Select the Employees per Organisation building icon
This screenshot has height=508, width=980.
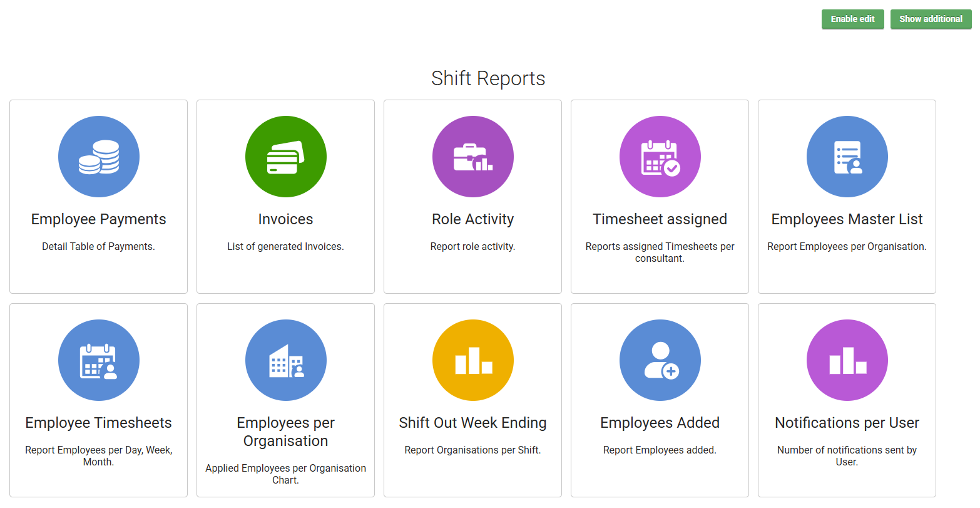coord(285,360)
